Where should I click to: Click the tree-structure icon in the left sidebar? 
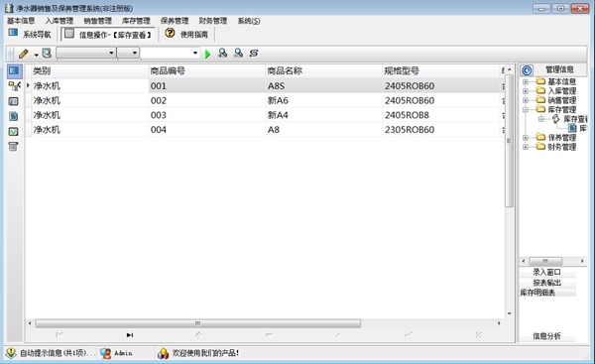pos(14,86)
